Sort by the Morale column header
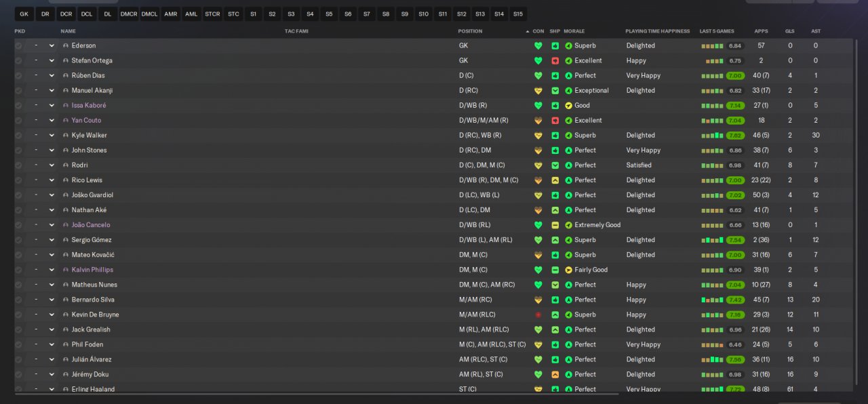Viewport: 868px width, 404px height. pyautogui.click(x=574, y=31)
